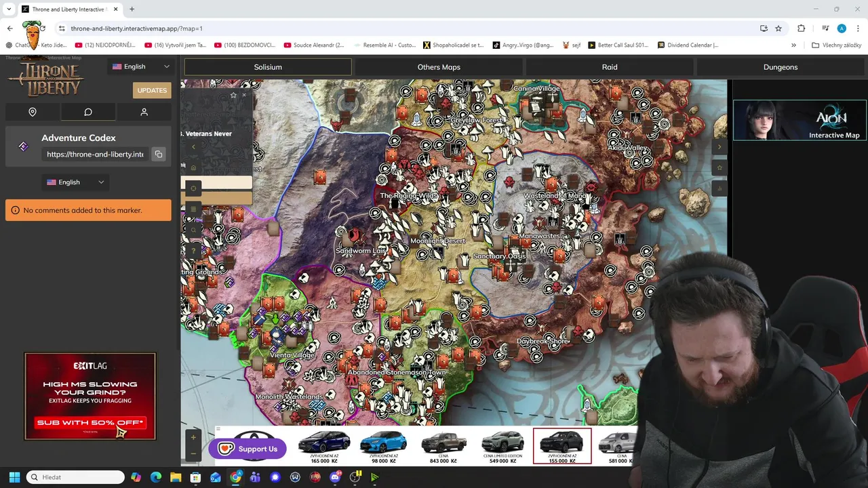Click the Adventure Codex diamond icon

(x=24, y=146)
